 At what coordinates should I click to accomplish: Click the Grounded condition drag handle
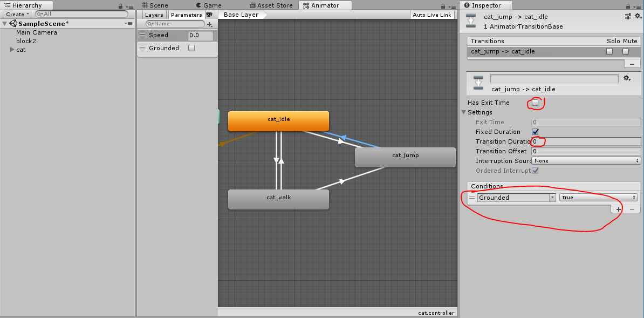tap(472, 198)
